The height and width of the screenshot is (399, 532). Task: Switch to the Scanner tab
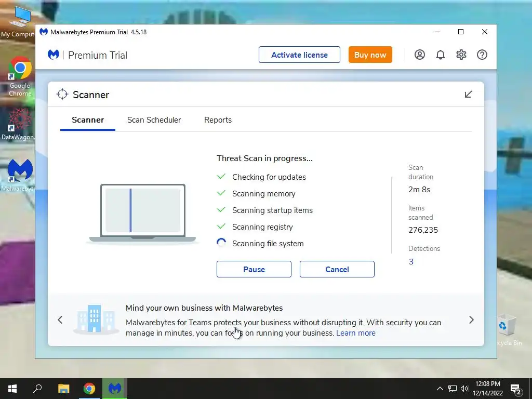pyautogui.click(x=88, y=120)
